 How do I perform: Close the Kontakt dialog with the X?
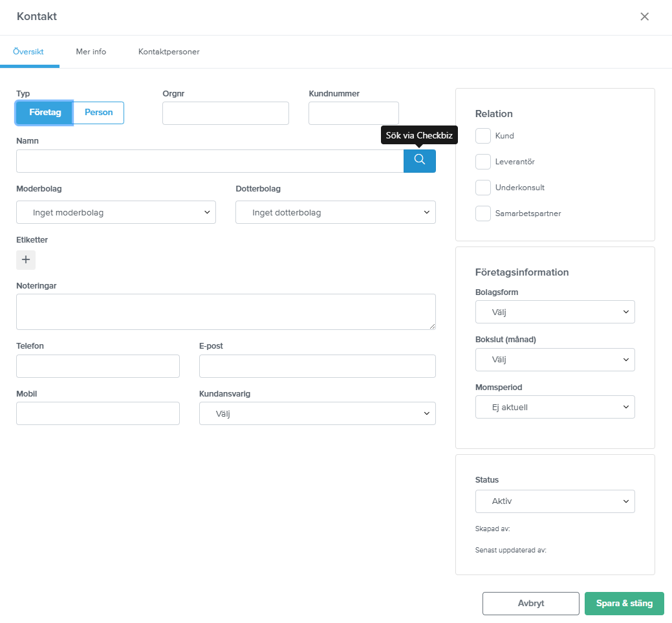(x=644, y=17)
